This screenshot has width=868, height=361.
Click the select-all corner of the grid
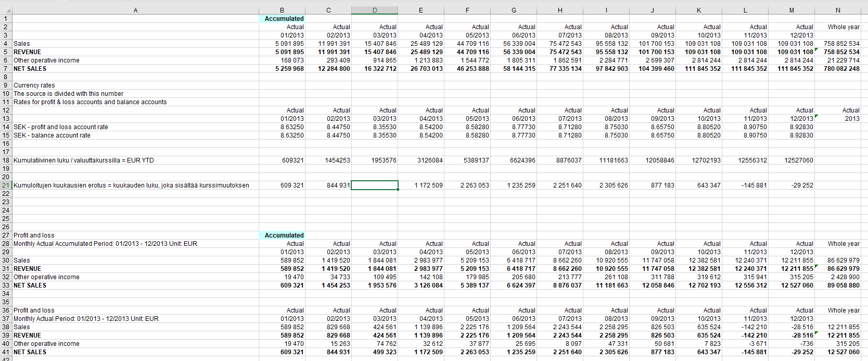click(6, 10)
